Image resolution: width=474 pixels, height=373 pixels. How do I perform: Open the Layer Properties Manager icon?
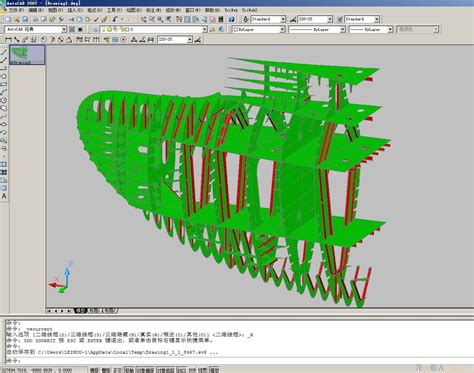[95, 29]
